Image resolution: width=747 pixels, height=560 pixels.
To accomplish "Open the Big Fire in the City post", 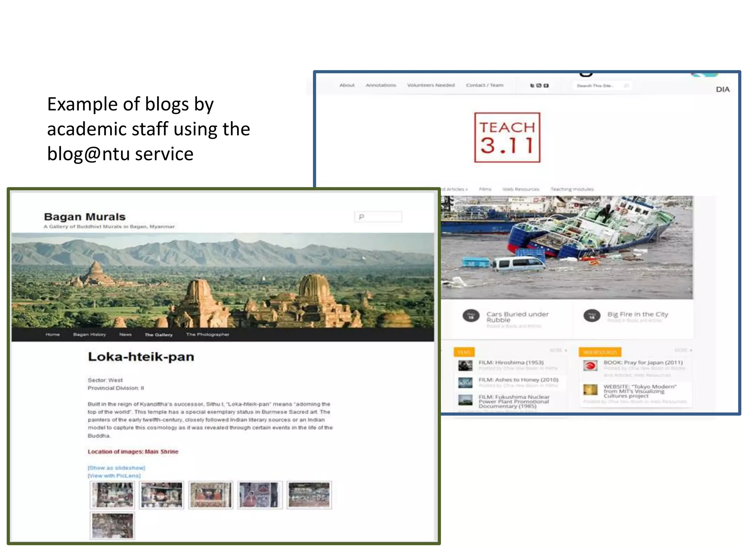I will (638, 314).
